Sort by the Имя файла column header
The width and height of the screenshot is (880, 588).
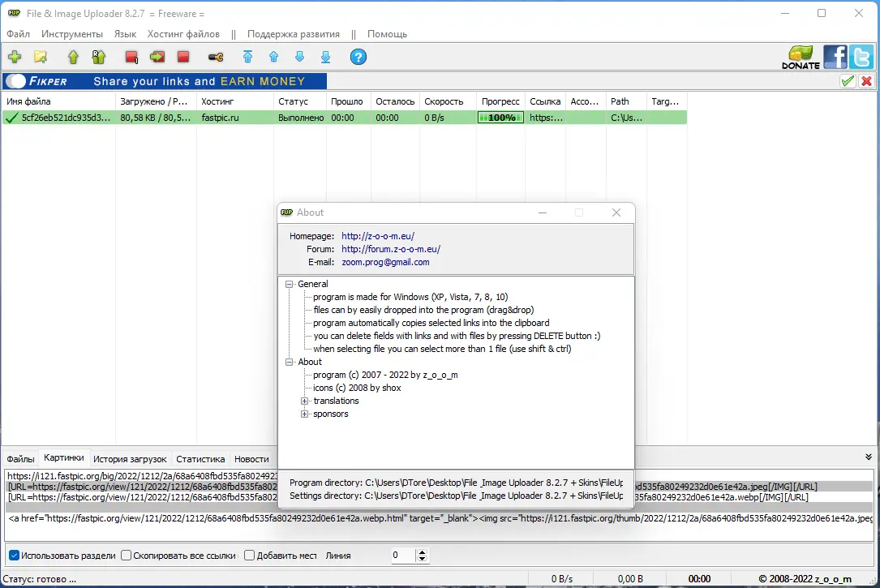(x=58, y=101)
